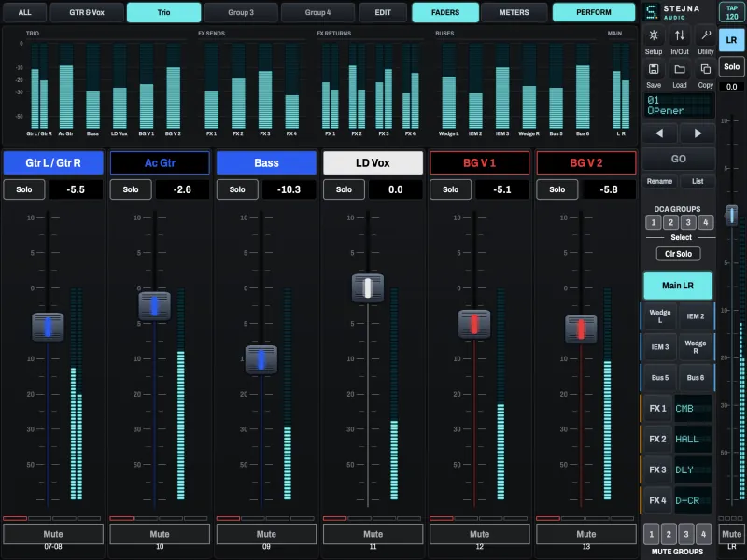
Task: Click the LD Vox channel name label
Action: (373, 162)
